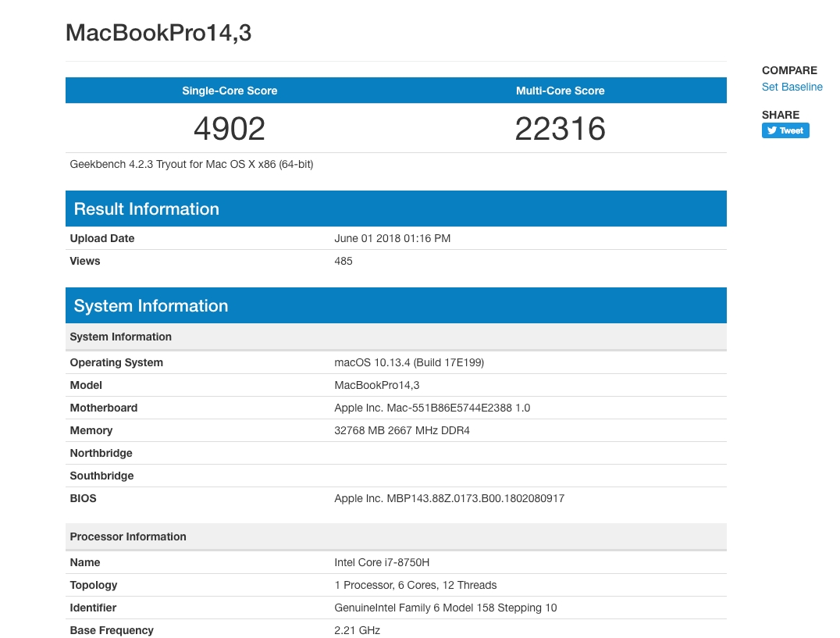
Task: Click the SHARE sidebar heading
Action: point(780,115)
